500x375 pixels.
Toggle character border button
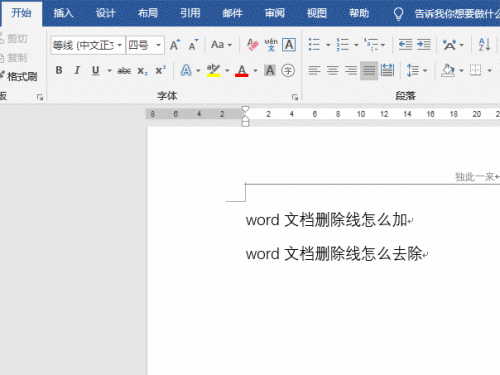pyautogui.click(x=289, y=45)
